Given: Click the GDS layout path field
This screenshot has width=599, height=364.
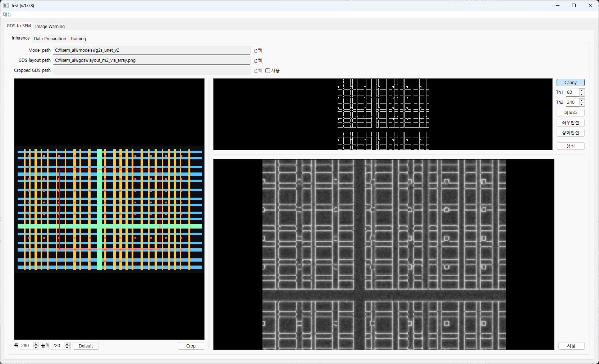Looking at the screenshot, I should (x=152, y=60).
